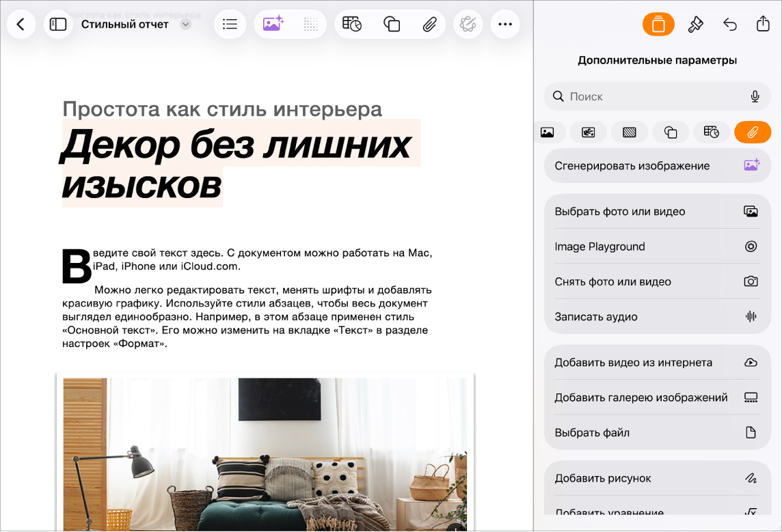The width and height of the screenshot is (782, 532).
Task: Click the paperclip attachment toolbar icon
Action: [429, 24]
